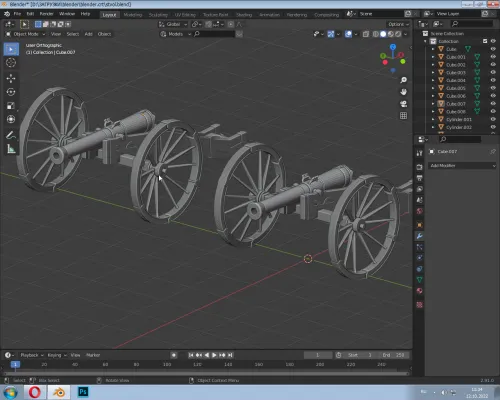Open the Add Modifier dropdown
Viewport: 500px width, 400px height.
tap(462, 166)
